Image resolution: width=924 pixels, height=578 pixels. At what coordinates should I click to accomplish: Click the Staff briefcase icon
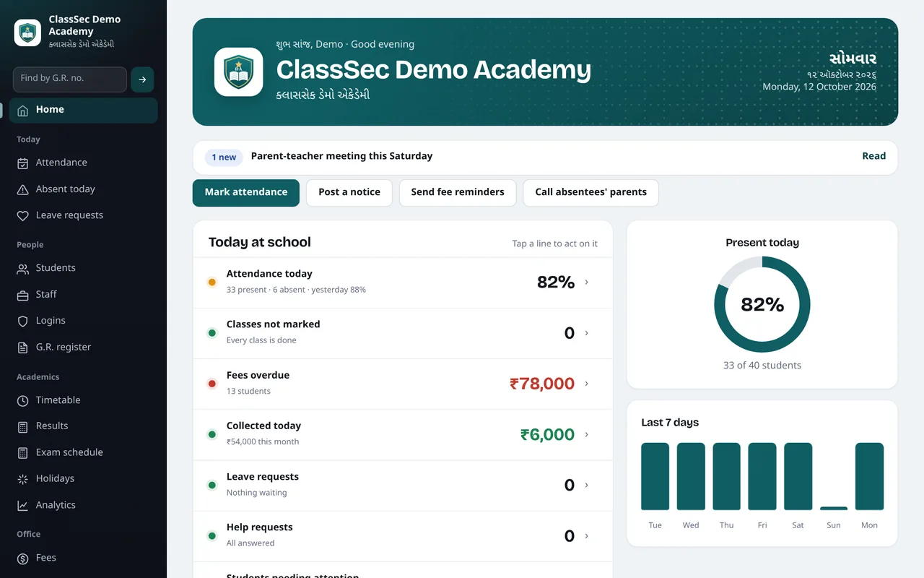tap(23, 295)
